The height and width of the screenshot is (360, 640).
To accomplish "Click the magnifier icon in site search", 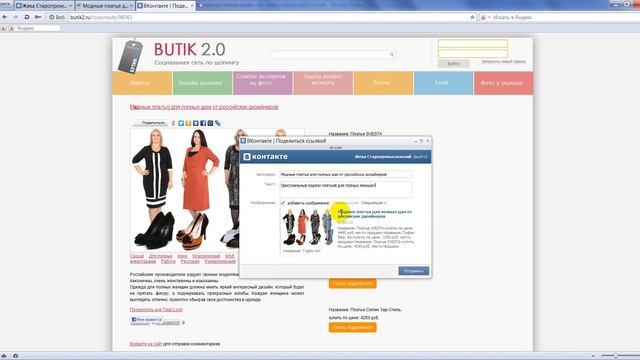I will click(391, 54).
